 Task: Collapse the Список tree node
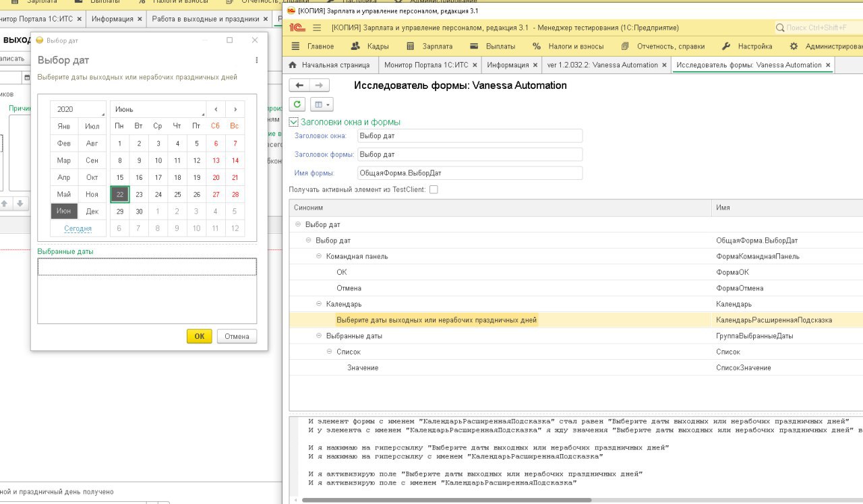coord(330,352)
